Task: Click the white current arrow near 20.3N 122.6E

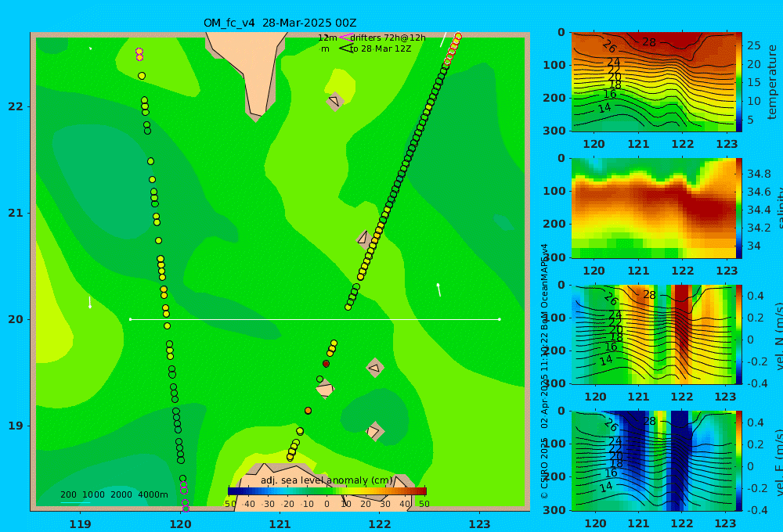Action: tap(439, 290)
